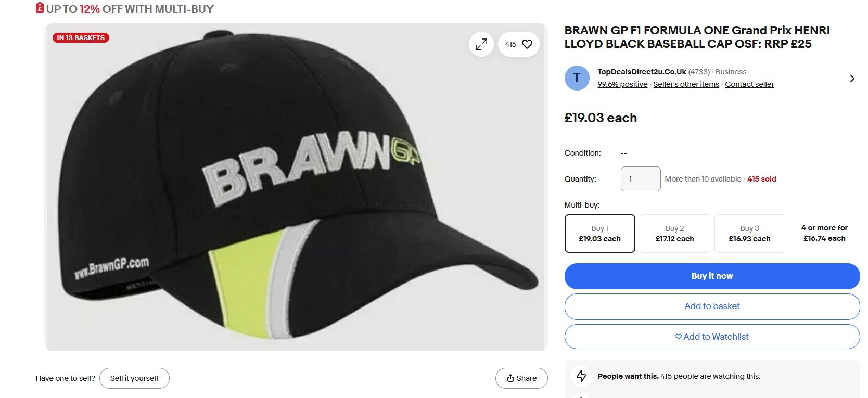
Task: Click the Buy it now button
Action: pos(712,276)
